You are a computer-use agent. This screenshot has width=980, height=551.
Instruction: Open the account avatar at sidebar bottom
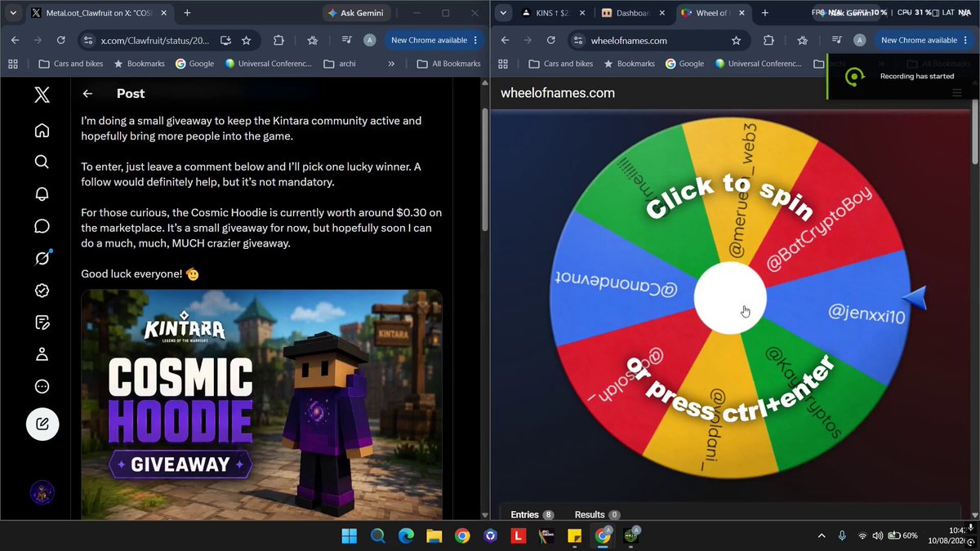pos(42,493)
